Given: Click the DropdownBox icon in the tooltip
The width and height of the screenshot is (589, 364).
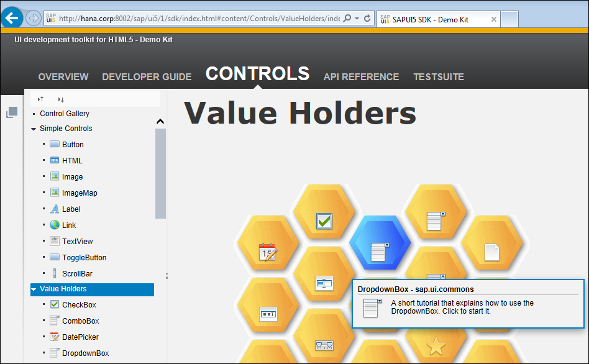Looking at the screenshot, I should 372,308.
